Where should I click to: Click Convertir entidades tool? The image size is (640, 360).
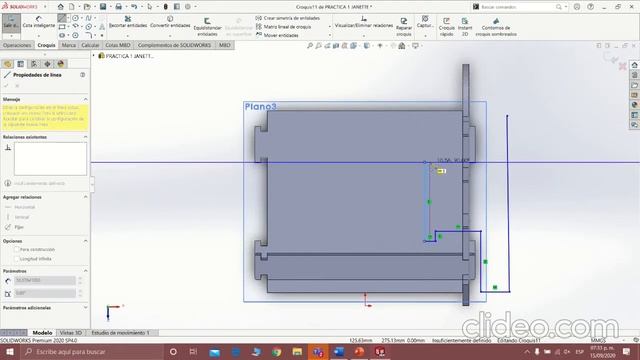170,22
